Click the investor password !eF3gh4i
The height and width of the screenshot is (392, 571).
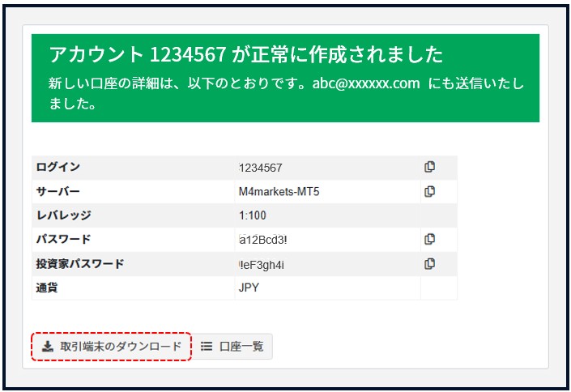[261, 264]
